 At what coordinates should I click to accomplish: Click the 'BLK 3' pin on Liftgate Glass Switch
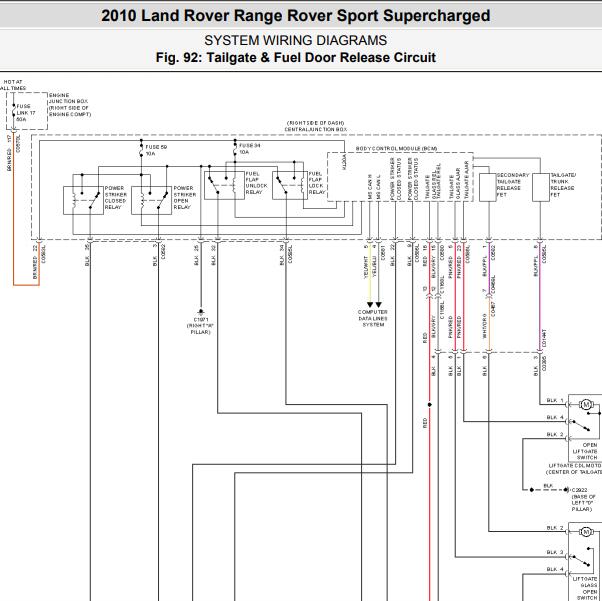[x=555, y=552]
